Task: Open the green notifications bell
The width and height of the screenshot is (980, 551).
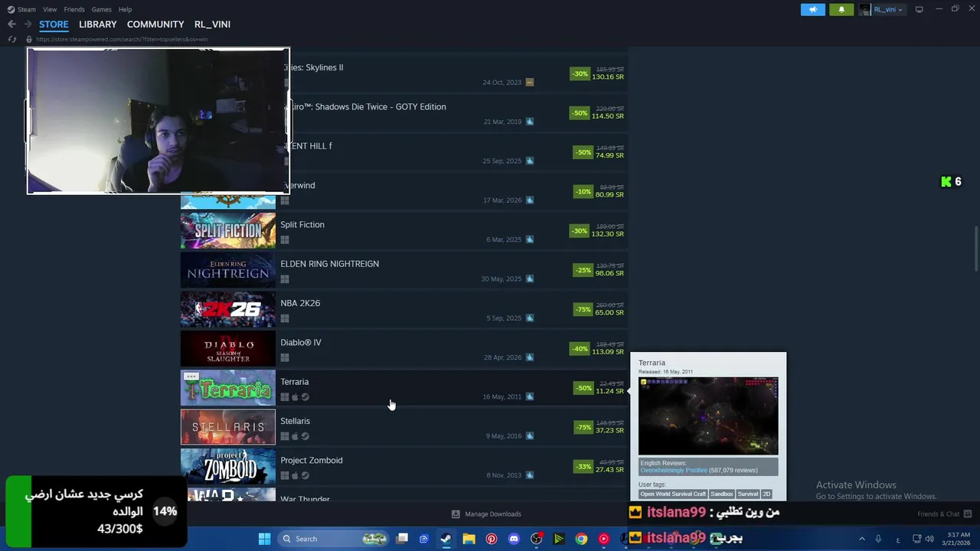Action: tap(841, 9)
